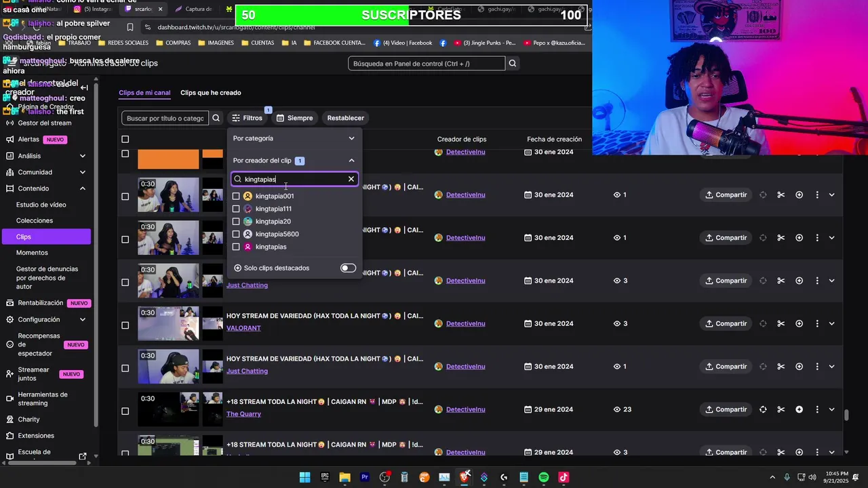Select The Quarry clip row checkbox
Image resolution: width=868 pixels, height=488 pixels.
(x=125, y=411)
